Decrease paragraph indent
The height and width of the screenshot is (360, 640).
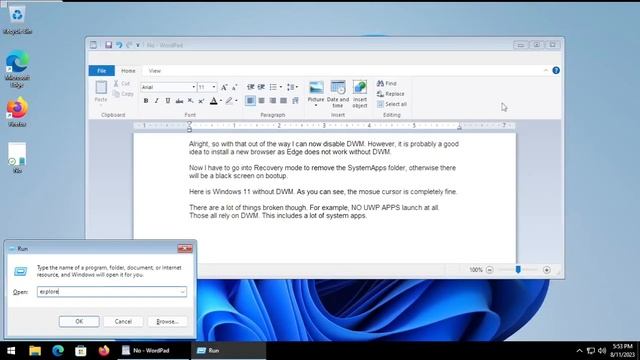pos(251,87)
